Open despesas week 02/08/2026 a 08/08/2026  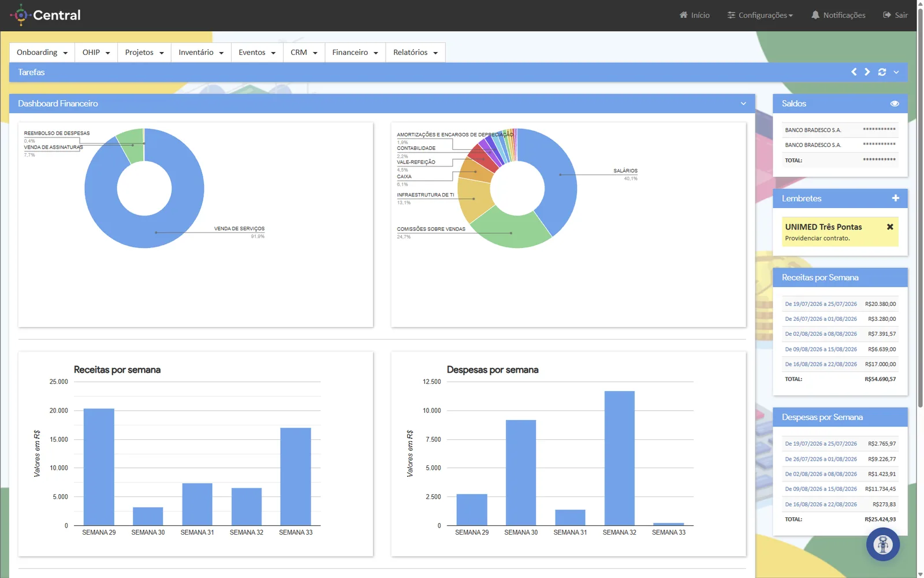(x=821, y=474)
